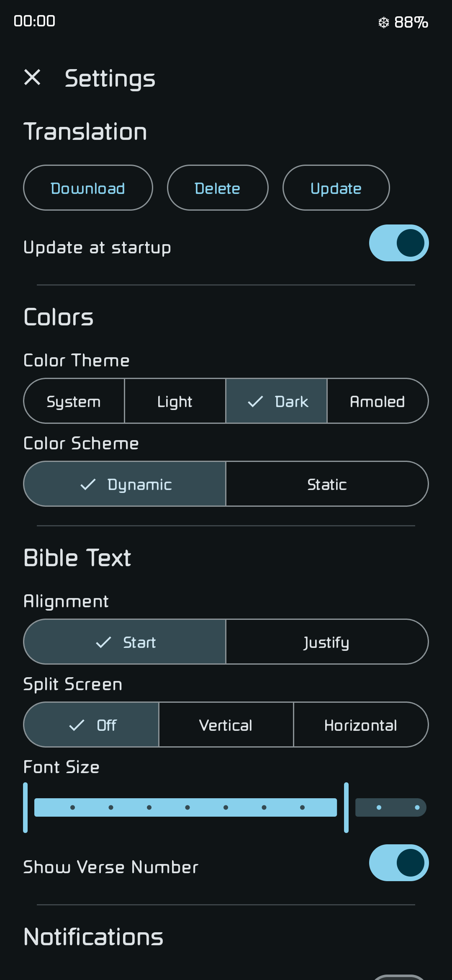
Task: Tap the Download translation button
Action: point(88,188)
